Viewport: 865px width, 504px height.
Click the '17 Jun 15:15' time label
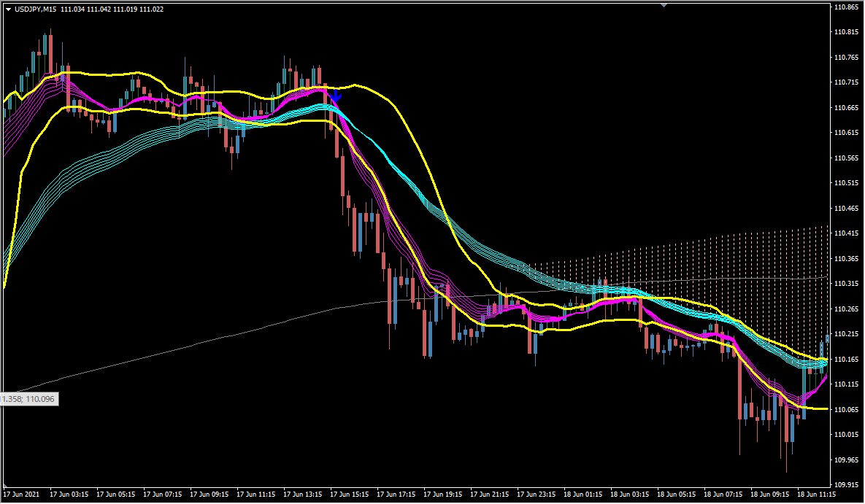(x=349, y=495)
